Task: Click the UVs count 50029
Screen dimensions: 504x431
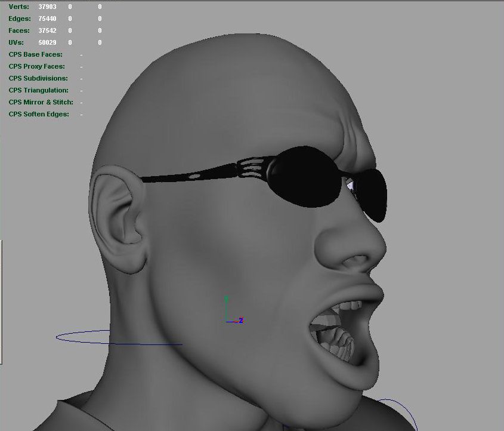Action: click(47, 42)
